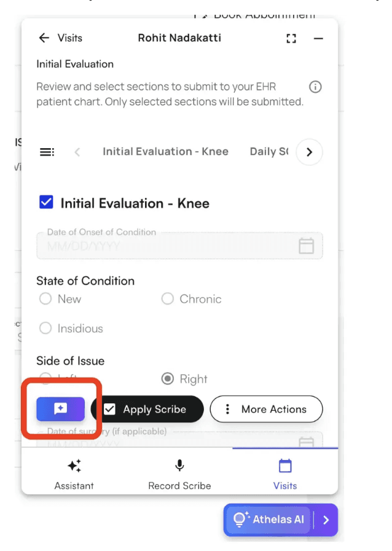Uncheck the Initial Evaluation - Knee checkbox
Screen dimensions: 392x551
[x=46, y=202]
